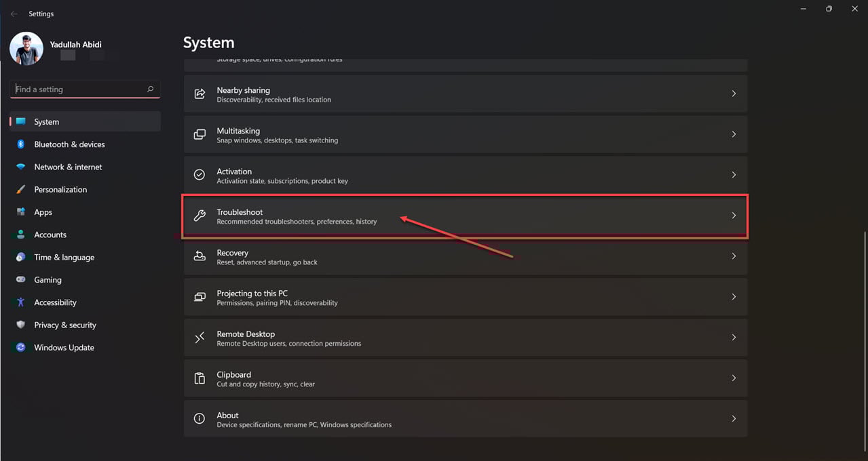The height and width of the screenshot is (461, 868).
Task: Click the Clipboard icon
Action: pos(200,378)
